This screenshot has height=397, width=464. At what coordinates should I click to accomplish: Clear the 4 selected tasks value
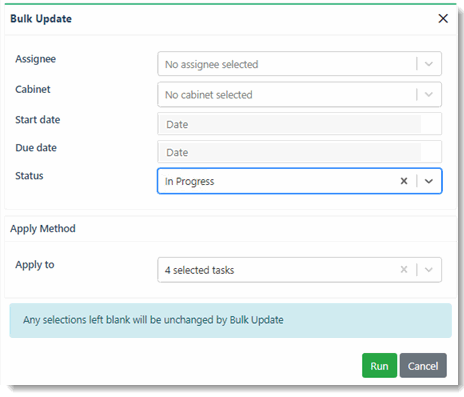[404, 269]
